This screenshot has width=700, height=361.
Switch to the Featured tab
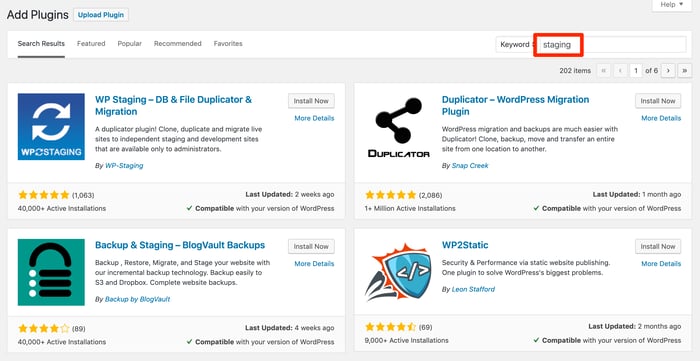(91, 44)
